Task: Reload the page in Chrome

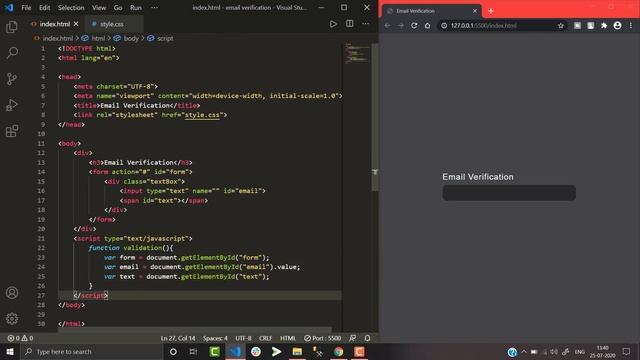Action: [414, 25]
